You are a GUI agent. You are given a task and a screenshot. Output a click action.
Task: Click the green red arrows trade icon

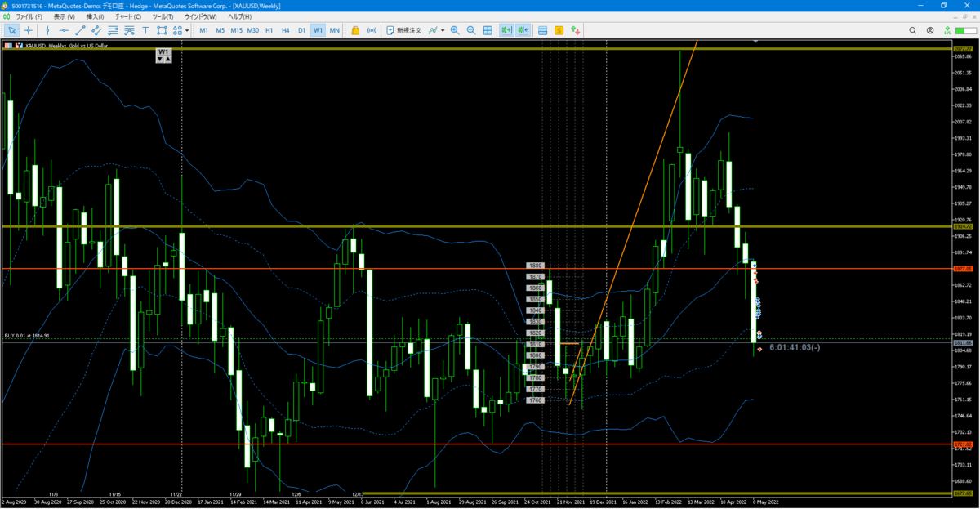pyautogui.click(x=576, y=30)
